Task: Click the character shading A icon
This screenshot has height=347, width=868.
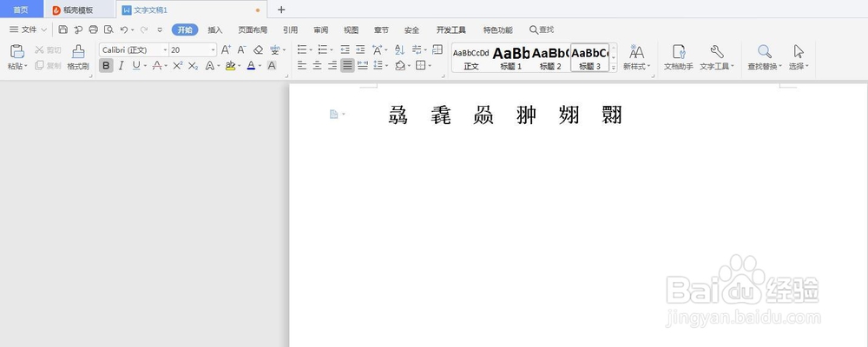Action: [272, 65]
